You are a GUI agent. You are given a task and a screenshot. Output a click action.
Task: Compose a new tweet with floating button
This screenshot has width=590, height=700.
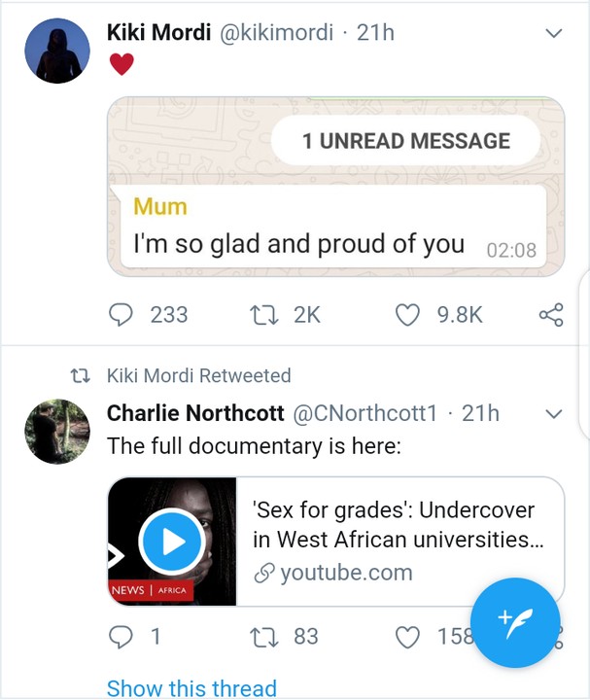[515, 622]
